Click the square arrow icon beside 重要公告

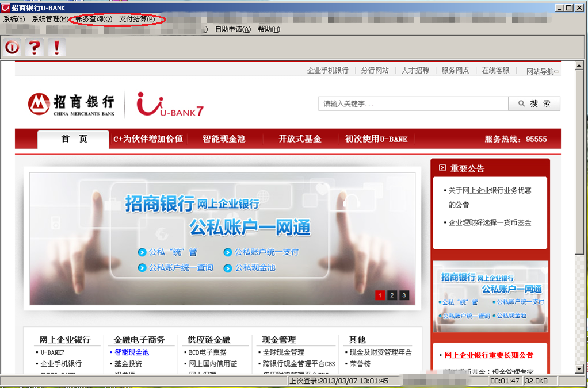[x=442, y=168]
